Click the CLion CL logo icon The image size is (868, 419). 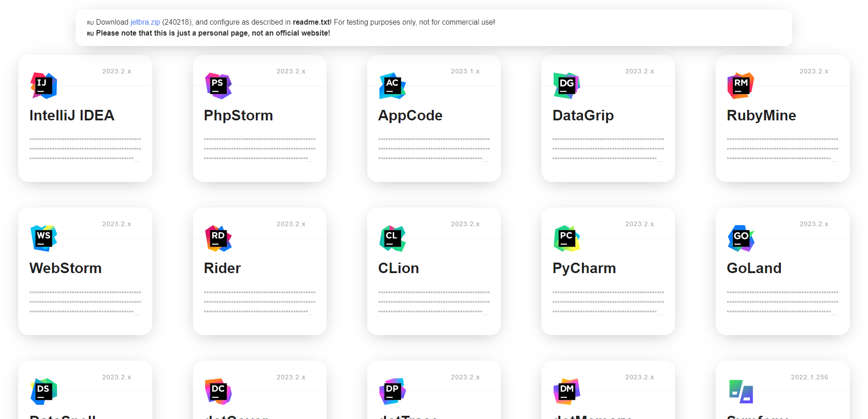(x=392, y=238)
